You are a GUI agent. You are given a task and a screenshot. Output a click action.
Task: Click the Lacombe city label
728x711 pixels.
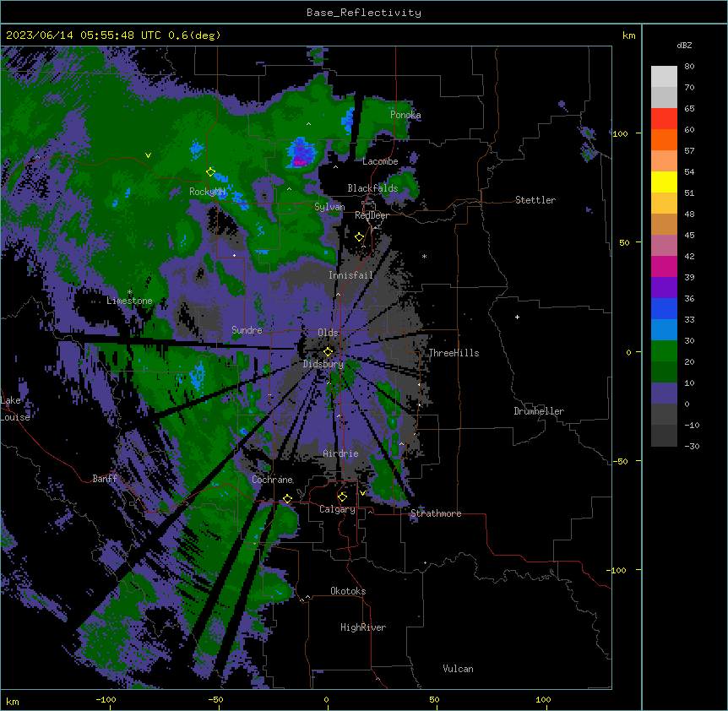(380, 161)
